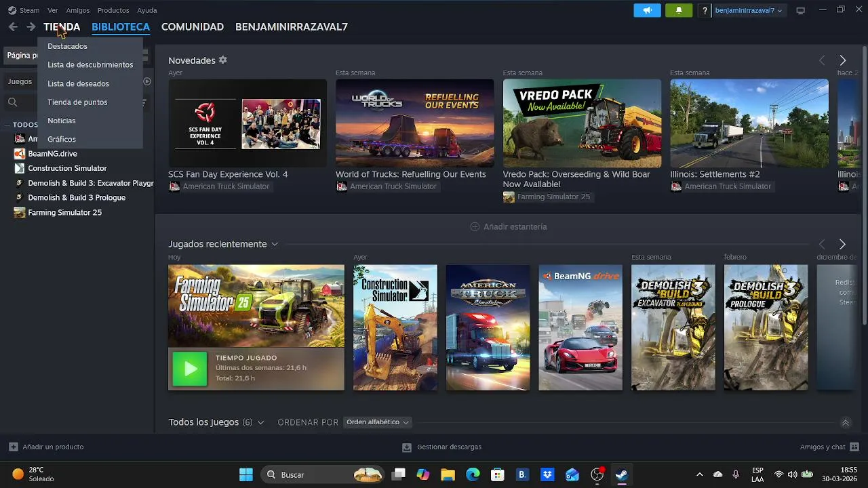Viewport: 868px width, 488px height.
Task: Select Destacados from Tienda menu
Action: [67, 46]
